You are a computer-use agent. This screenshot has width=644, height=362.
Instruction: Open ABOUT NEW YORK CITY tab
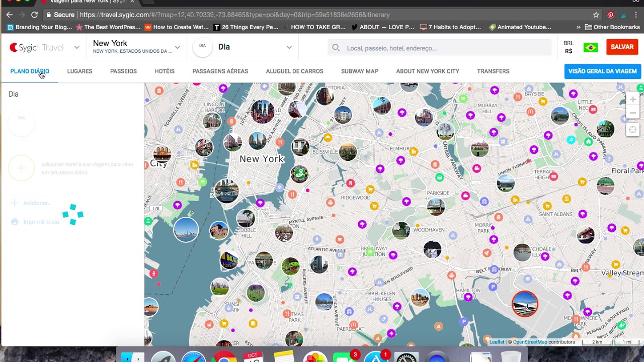click(428, 71)
